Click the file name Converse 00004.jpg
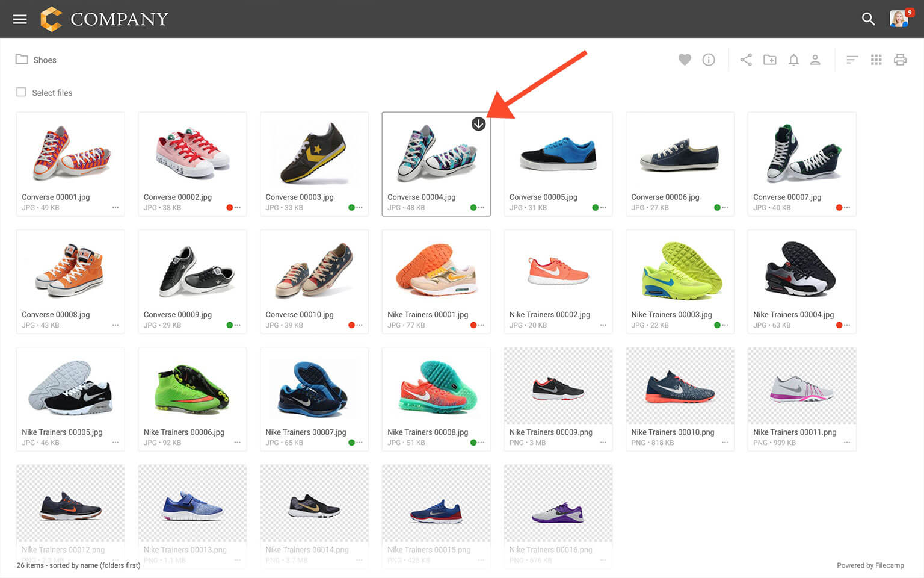 click(x=422, y=197)
